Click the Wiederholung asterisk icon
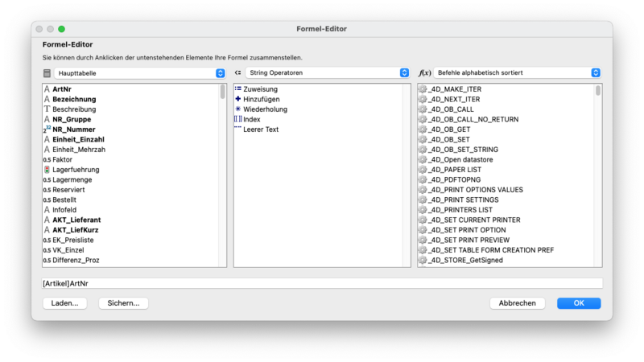This screenshot has width=644, height=362. pyautogui.click(x=237, y=109)
